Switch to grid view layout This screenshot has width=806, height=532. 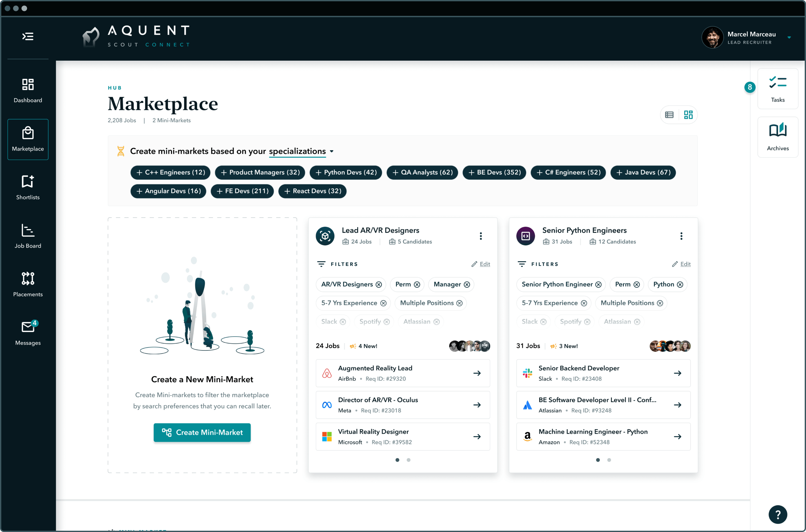coord(688,115)
